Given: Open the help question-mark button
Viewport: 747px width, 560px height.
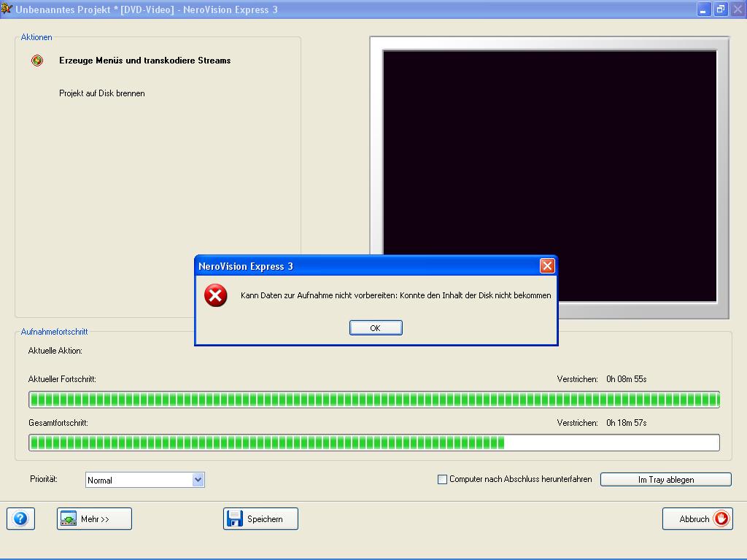Looking at the screenshot, I should click(20, 518).
